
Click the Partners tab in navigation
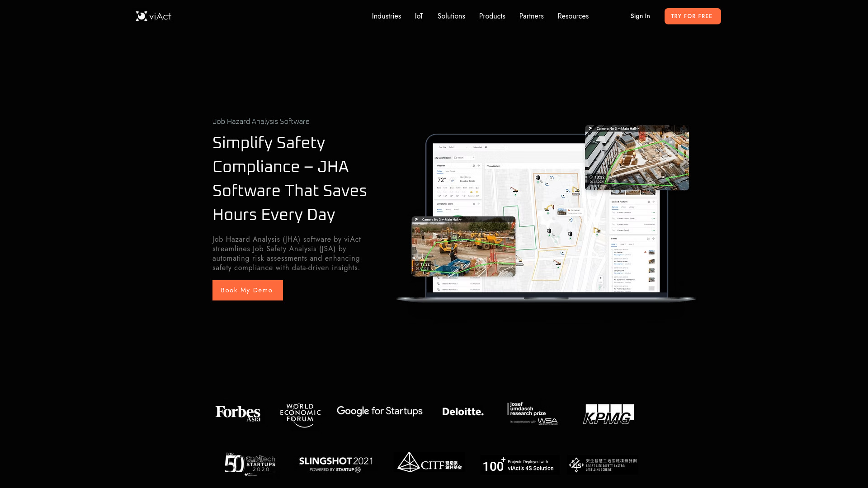[531, 16]
